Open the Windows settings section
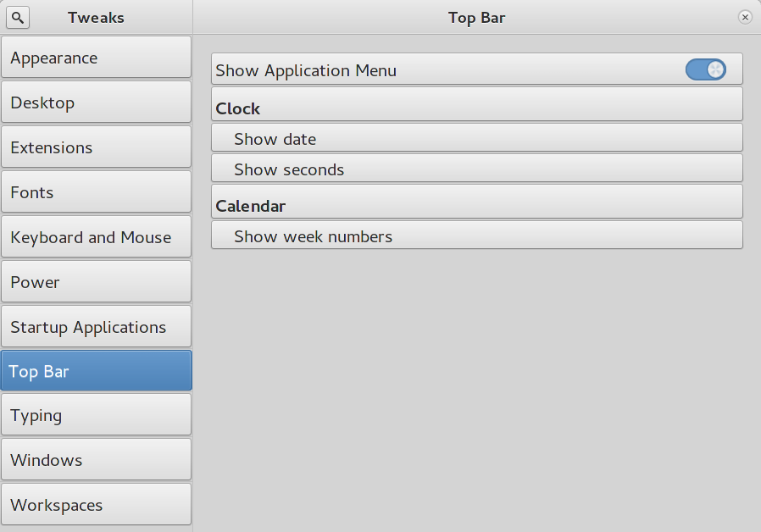The width and height of the screenshot is (761, 532). click(96, 460)
